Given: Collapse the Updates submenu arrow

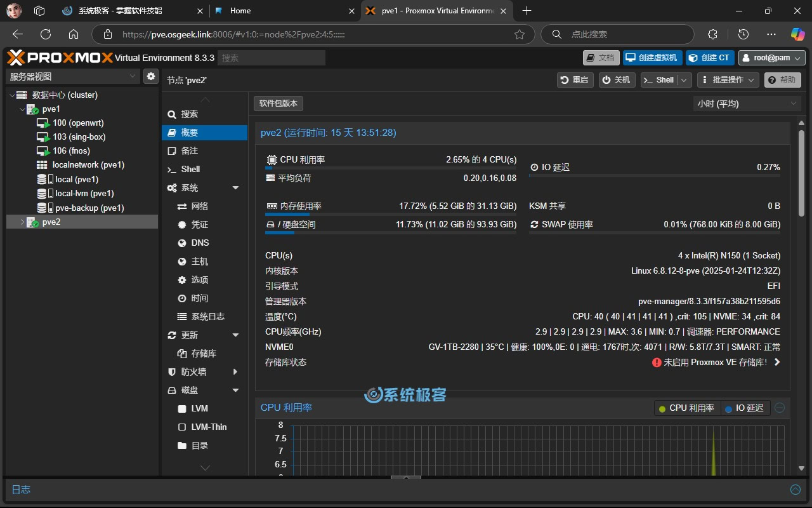Looking at the screenshot, I should coord(236,335).
